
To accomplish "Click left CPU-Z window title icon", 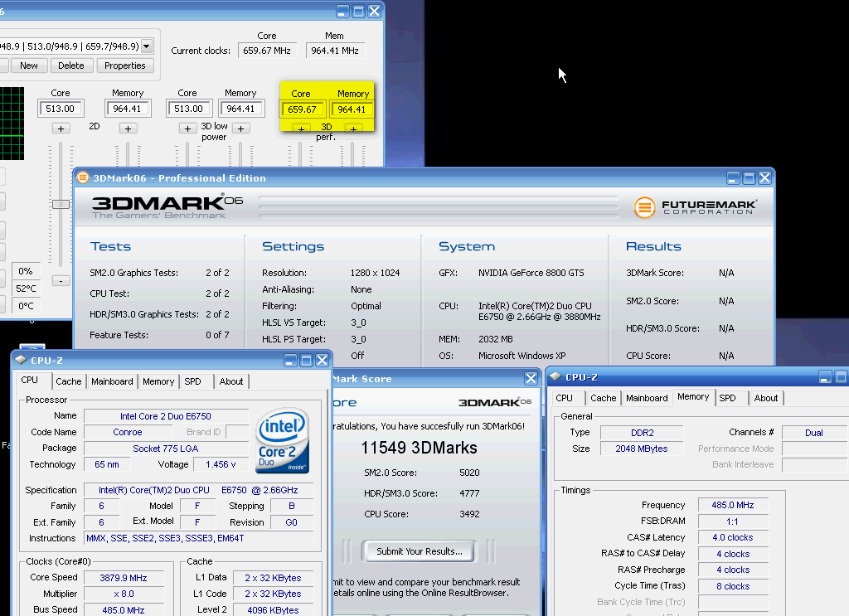I will pos(20,360).
